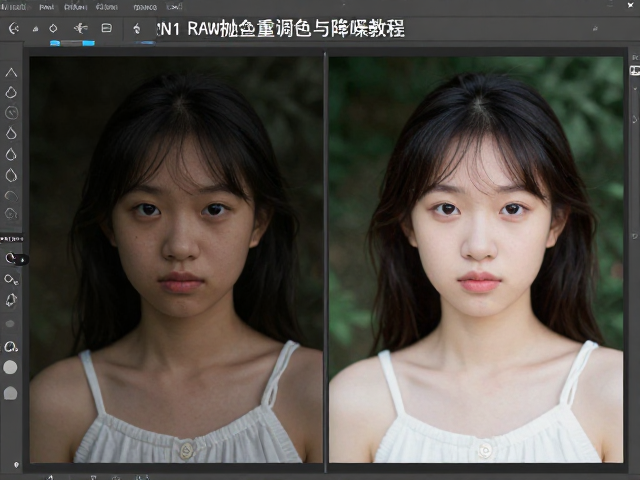The width and height of the screenshot is (640, 480).
Task: Click the flame-shaped icon beside the title text
Action: coord(137,28)
